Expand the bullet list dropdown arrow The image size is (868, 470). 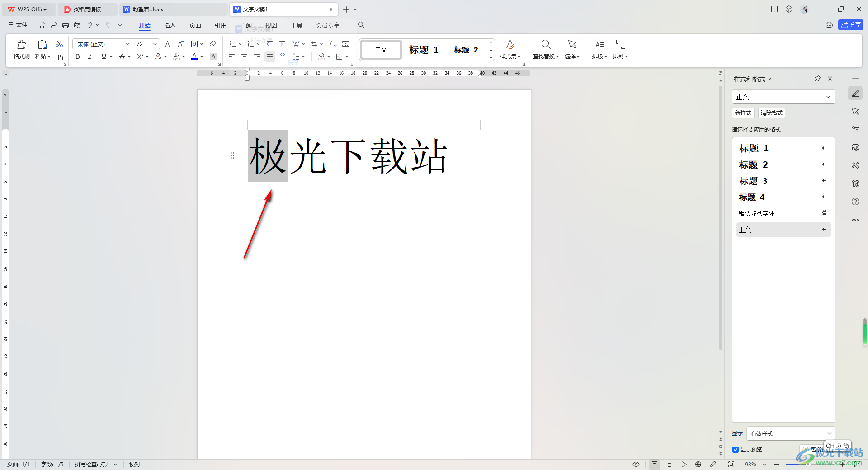coord(240,44)
